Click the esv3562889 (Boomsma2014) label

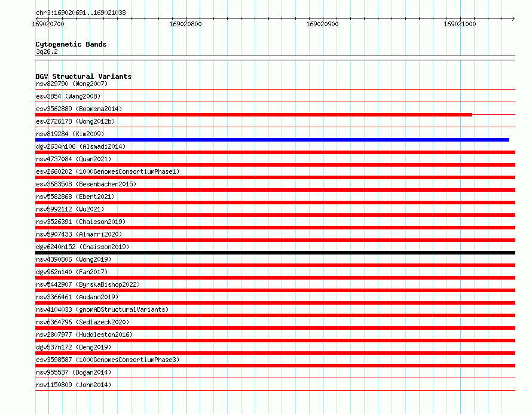[79, 109]
